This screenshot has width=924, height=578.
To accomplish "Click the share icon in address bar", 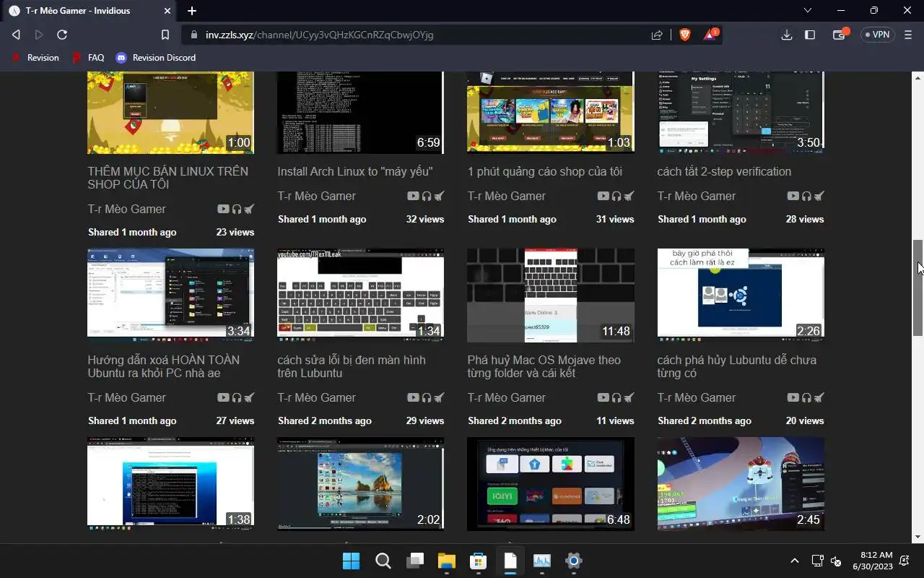I will (x=657, y=35).
